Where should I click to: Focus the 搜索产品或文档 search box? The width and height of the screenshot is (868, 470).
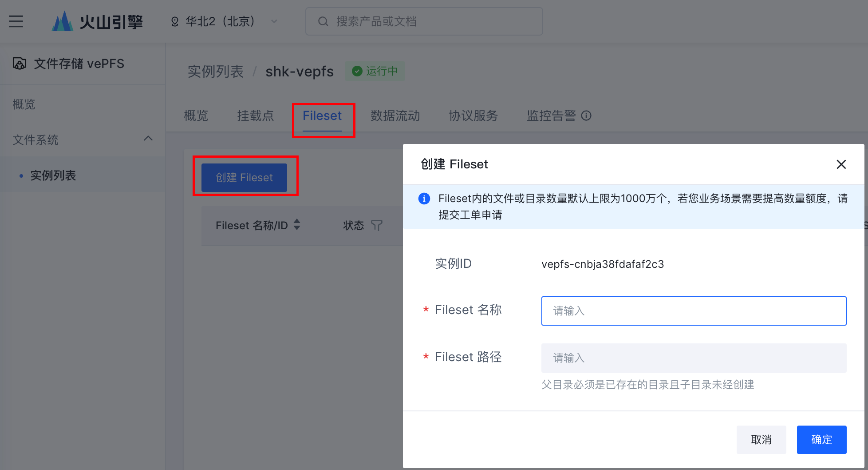pos(424,21)
